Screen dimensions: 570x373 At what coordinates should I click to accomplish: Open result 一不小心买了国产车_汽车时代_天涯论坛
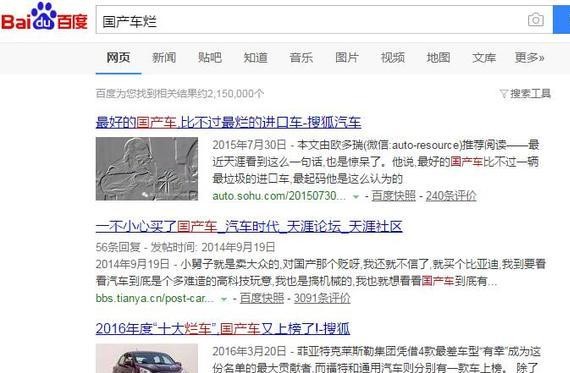(249, 227)
